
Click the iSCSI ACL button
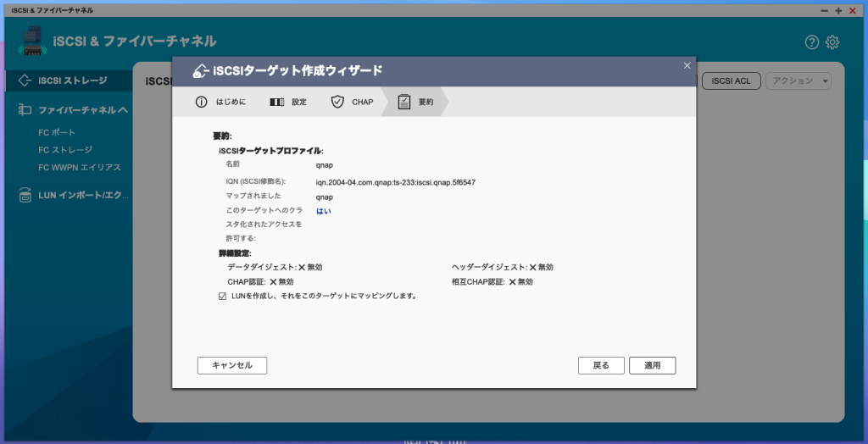click(x=731, y=80)
